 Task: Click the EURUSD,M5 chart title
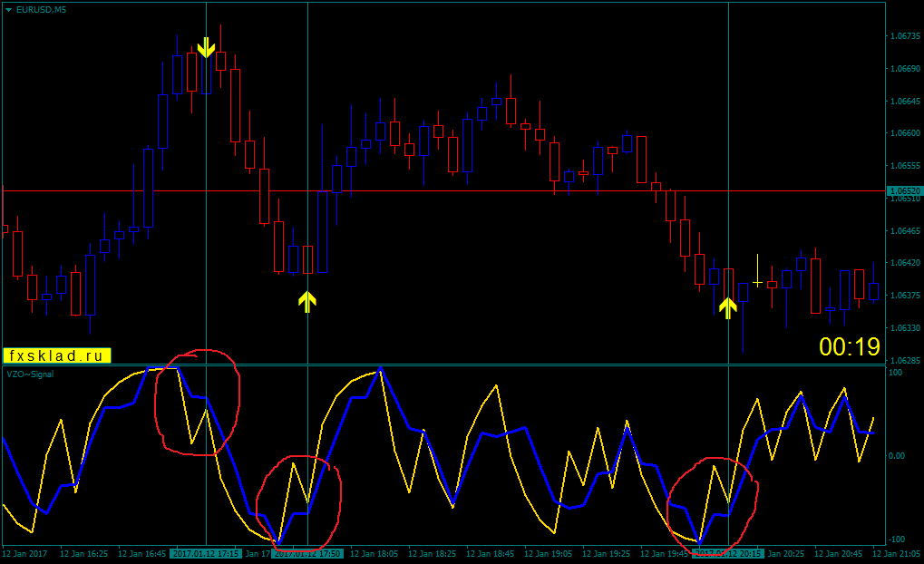click(x=42, y=9)
